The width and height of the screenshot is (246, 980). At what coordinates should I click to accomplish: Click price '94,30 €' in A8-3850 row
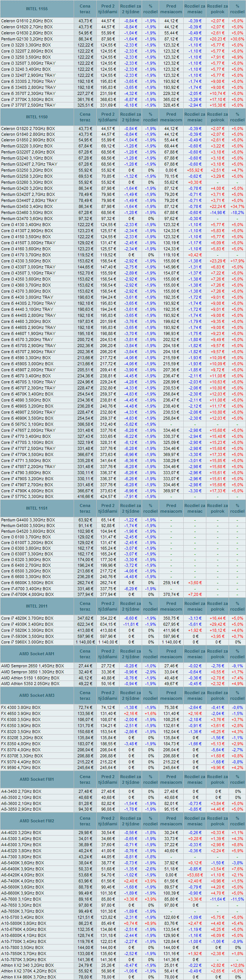(x=85, y=809)
